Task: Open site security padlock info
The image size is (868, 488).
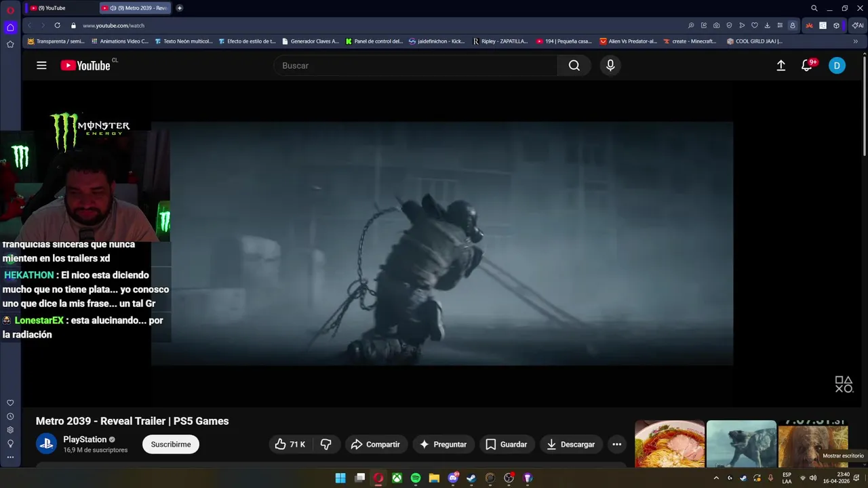Action: tap(73, 25)
